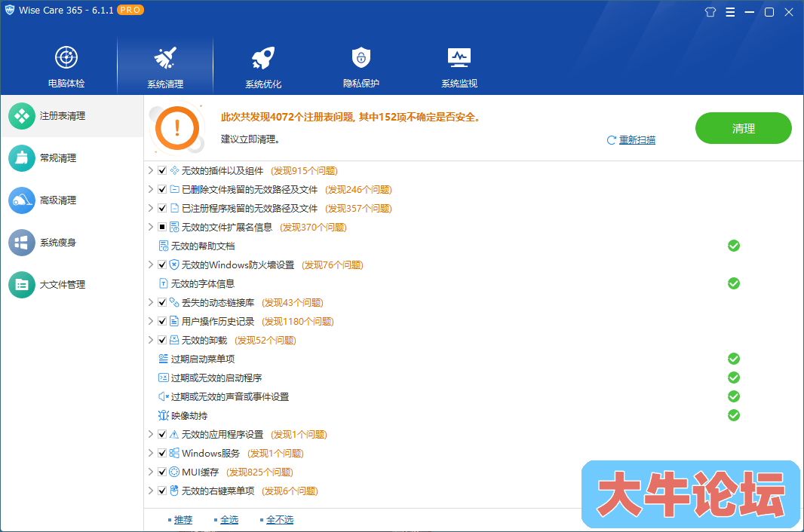Click the 系统优化 rocket icon
This screenshot has height=532, width=804.
[263, 57]
